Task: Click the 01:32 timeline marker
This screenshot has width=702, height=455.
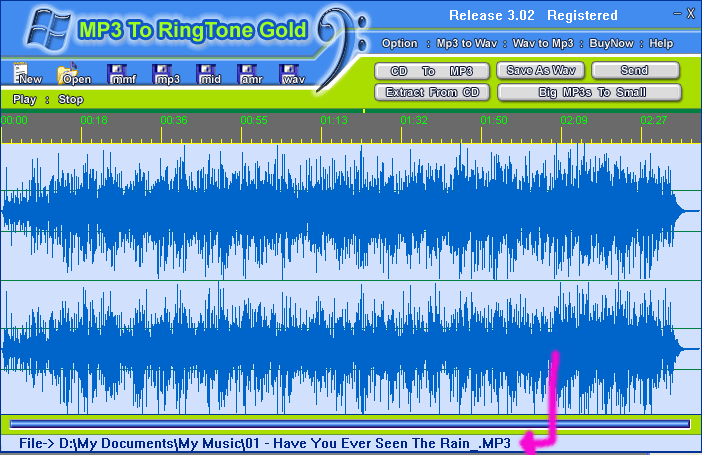Action: pyautogui.click(x=414, y=120)
